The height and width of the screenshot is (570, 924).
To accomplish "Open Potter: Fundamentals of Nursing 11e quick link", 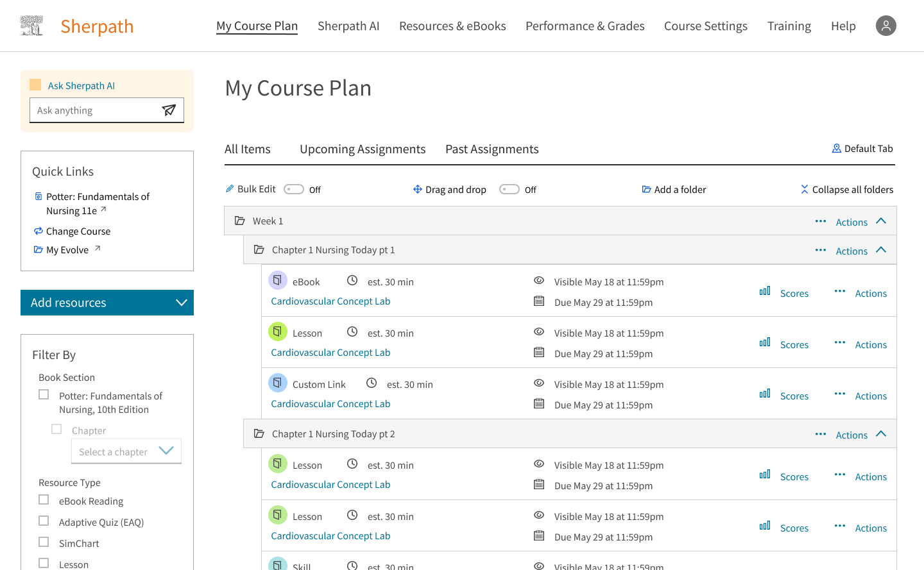I will click(x=98, y=203).
